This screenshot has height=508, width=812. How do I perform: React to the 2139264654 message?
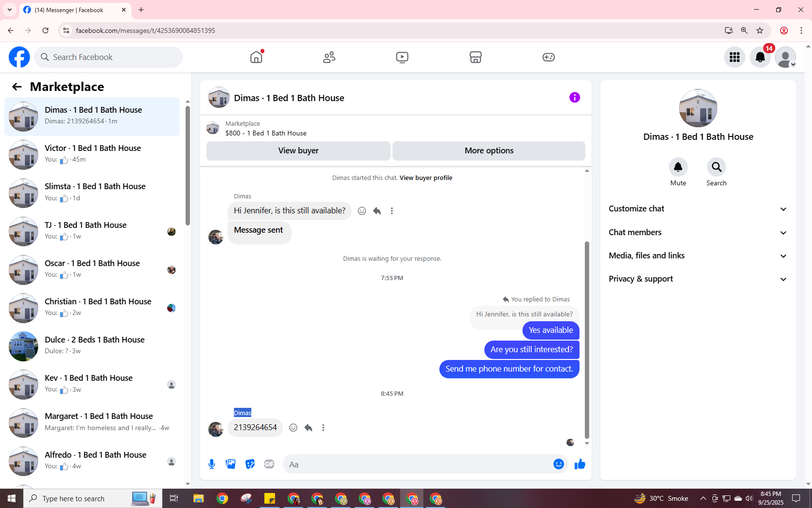pyautogui.click(x=293, y=428)
